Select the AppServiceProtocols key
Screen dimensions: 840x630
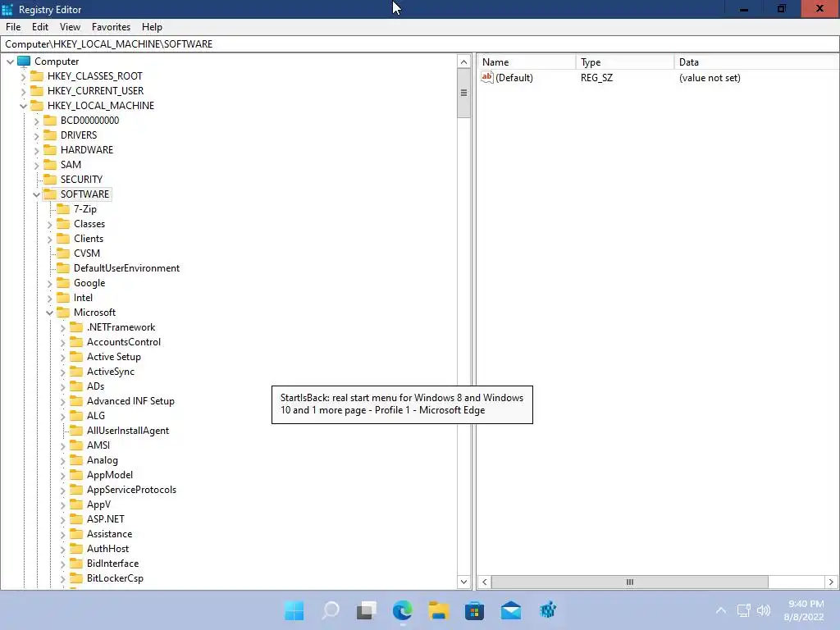[131, 490]
